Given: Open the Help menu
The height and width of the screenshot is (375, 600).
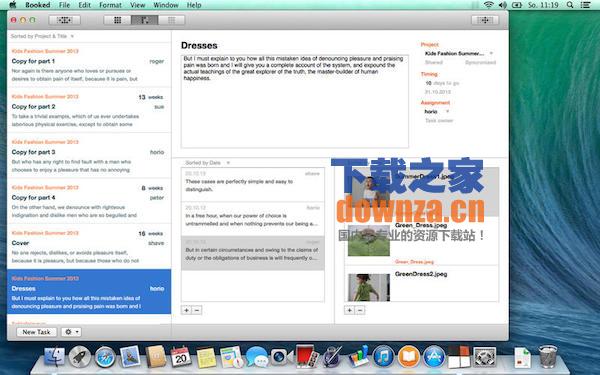Looking at the screenshot, I should click(x=194, y=5).
